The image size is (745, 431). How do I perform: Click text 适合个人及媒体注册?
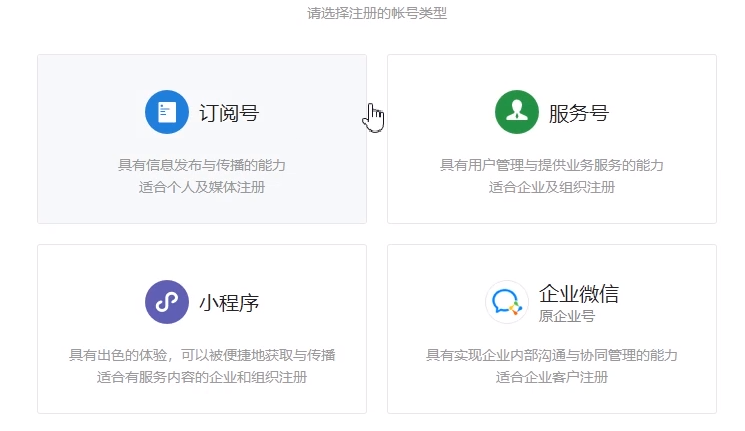pos(202,187)
